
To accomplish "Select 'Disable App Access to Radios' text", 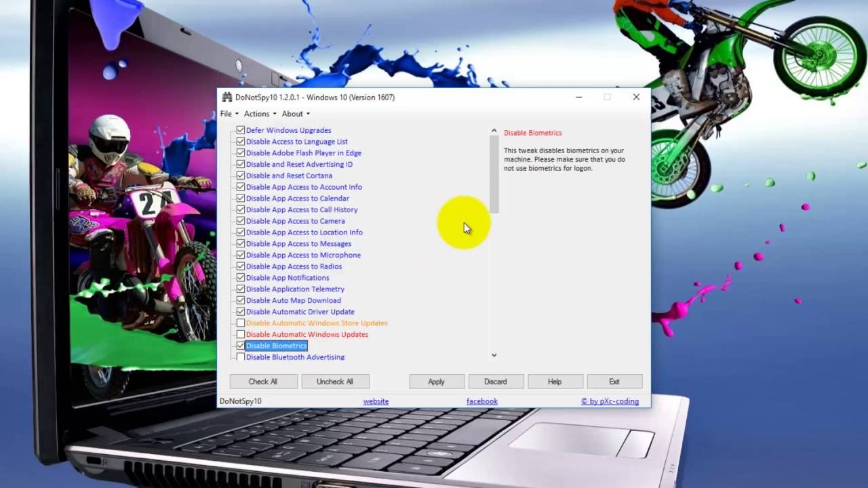I will point(294,266).
